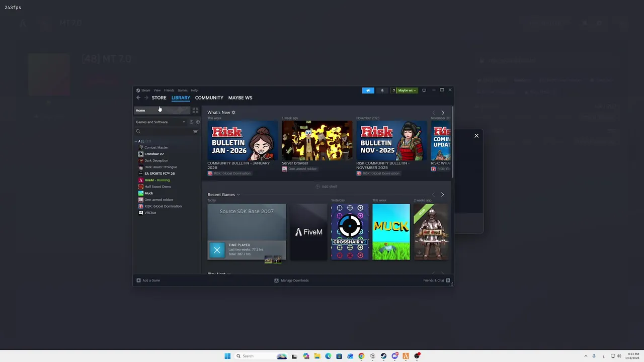Select Combat Master in the library list

(x=156, y=147)
